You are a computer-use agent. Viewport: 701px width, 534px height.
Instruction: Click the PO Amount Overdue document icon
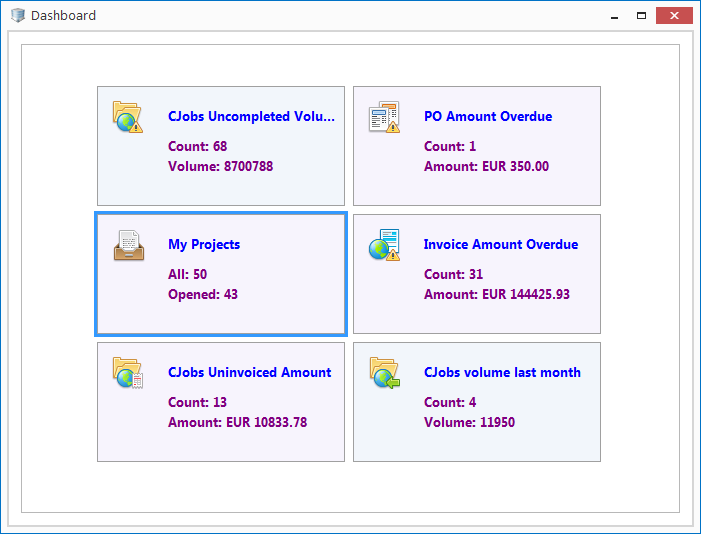pyautogui.click(x=384, y=117)
